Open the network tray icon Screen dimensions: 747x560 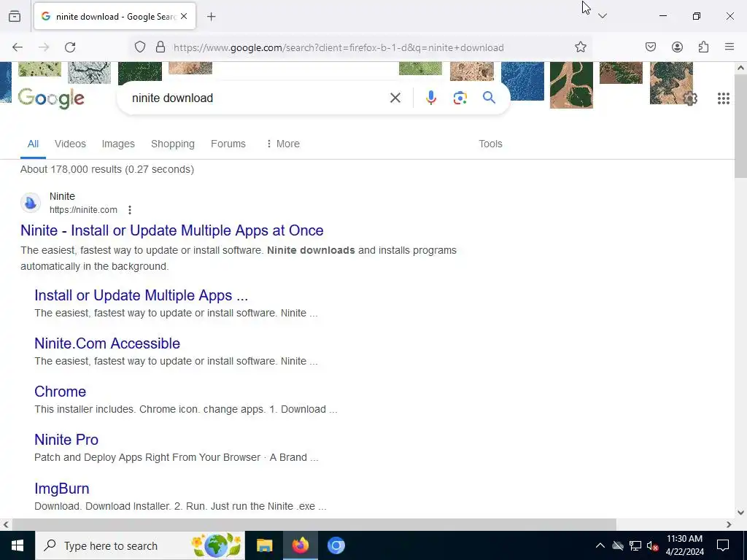(635, 545)
